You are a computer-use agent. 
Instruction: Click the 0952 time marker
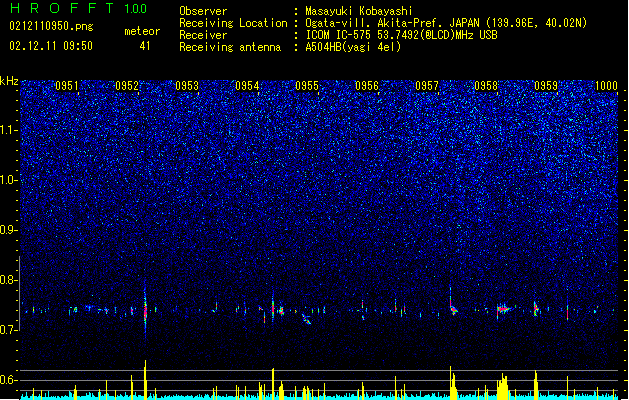[x=127, y=86]
